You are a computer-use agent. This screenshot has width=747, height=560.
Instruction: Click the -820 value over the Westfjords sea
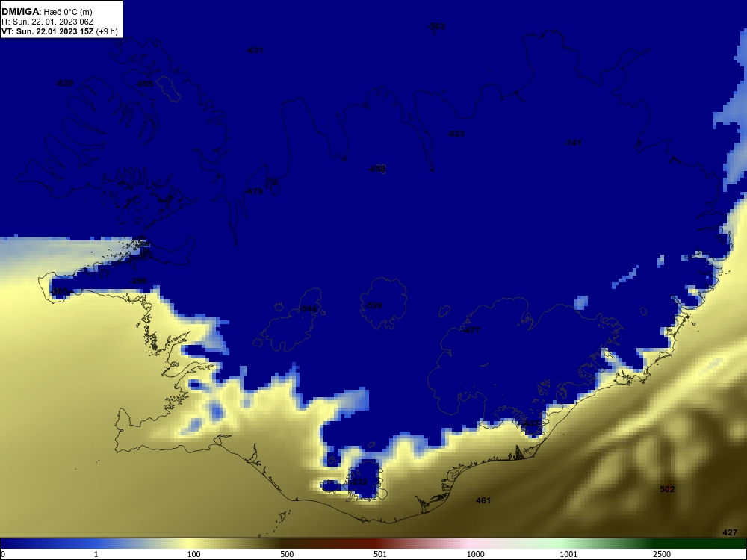(x=64, y=84)
